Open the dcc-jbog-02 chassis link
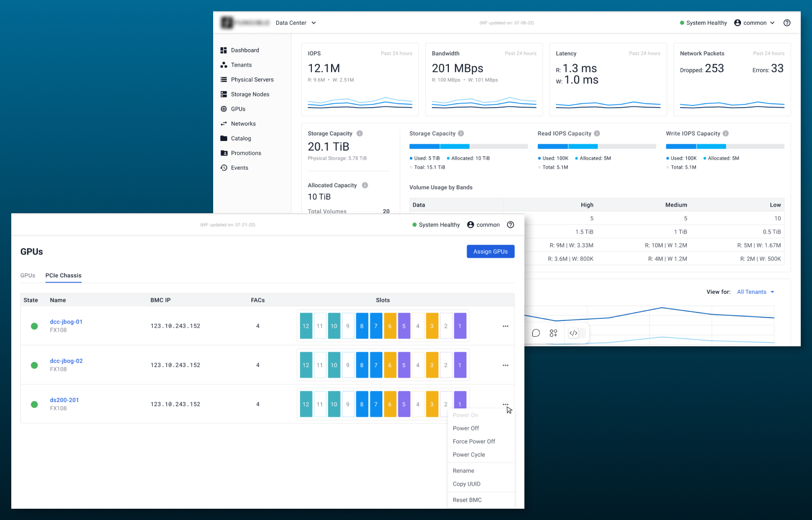This screenshot has height=520, width=812. (66, 361)
